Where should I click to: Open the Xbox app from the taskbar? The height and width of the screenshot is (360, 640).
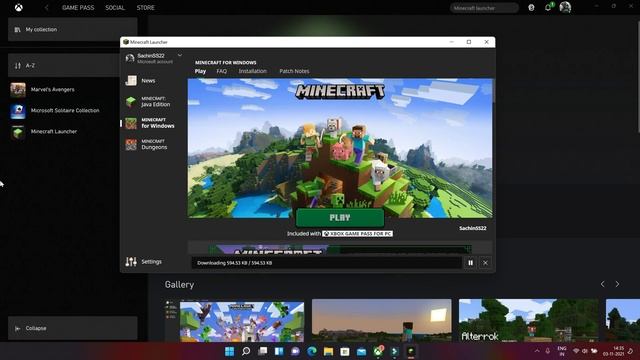(378, 351)
